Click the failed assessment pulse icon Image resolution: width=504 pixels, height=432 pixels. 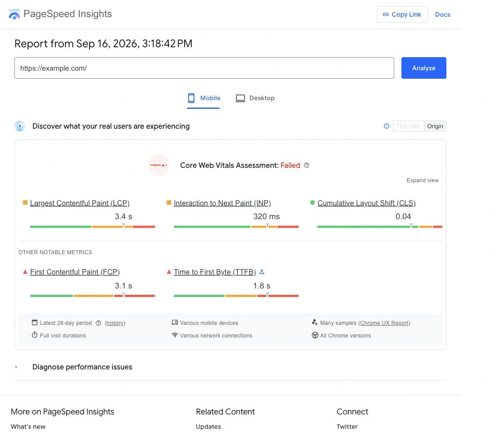coord(158,165)
